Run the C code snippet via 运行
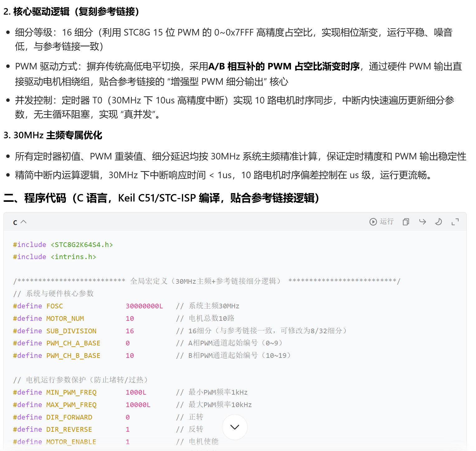476x451 pixels. point(386,221)
